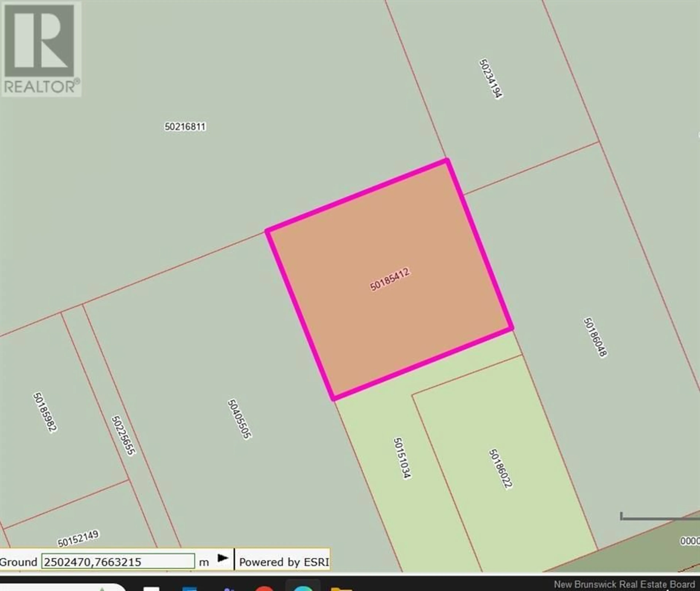Select parcel label 50405505

click(240, 419)
